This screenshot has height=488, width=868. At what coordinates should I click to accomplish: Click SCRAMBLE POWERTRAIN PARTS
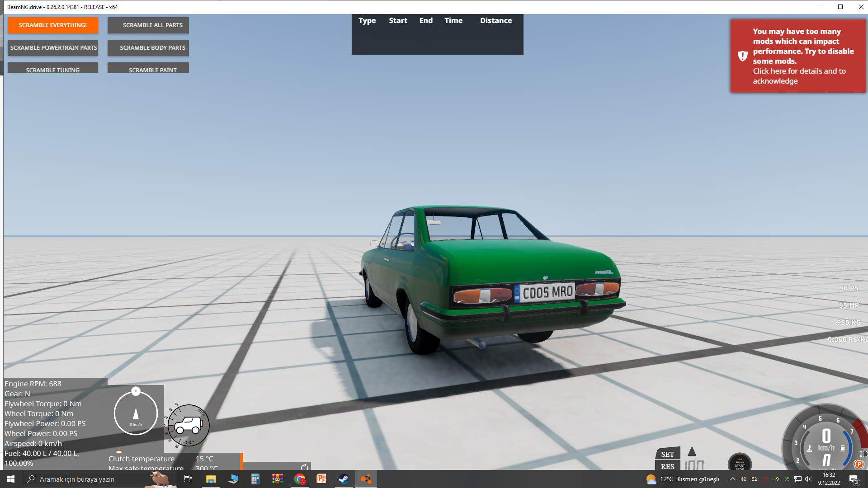[x=53, y=48]
